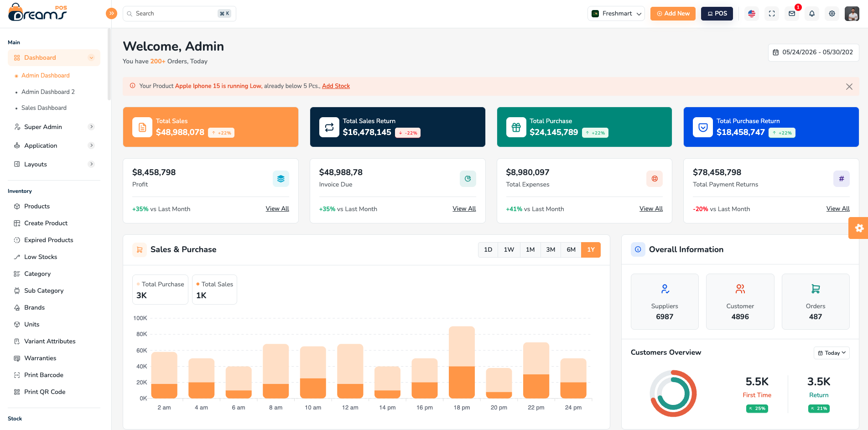Toggle fullscreen mode icon in header
Viewport: 868px width, 430px height.
pyautogui.click(x=772, y=14)
